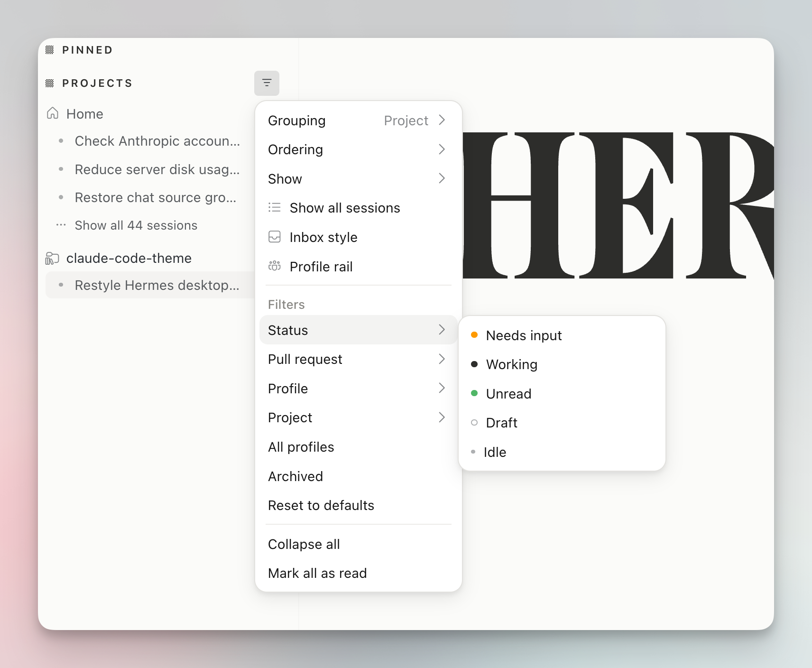Viewport: 812px width, 668px height.
Task: Click the list icon beside Show all sessions
Action: pyautogui.click(x=275, y=207)
